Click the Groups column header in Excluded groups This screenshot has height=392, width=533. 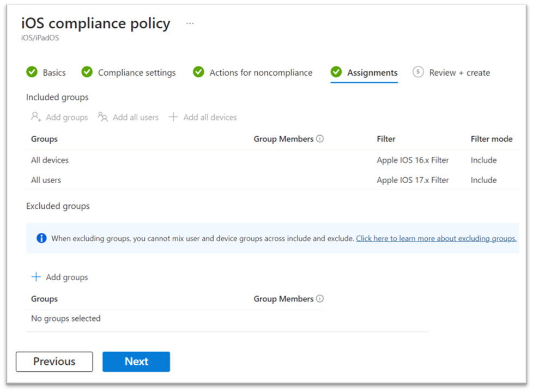click(44, 299)
